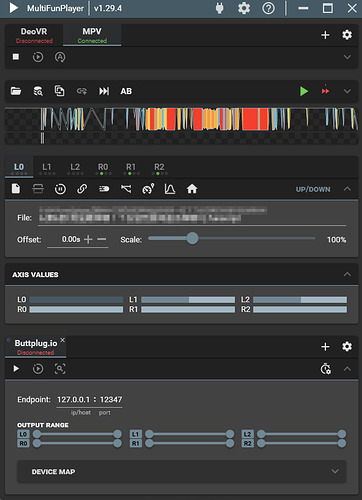Collapse the AXIS VALUES panel

[x=347, y=274]
